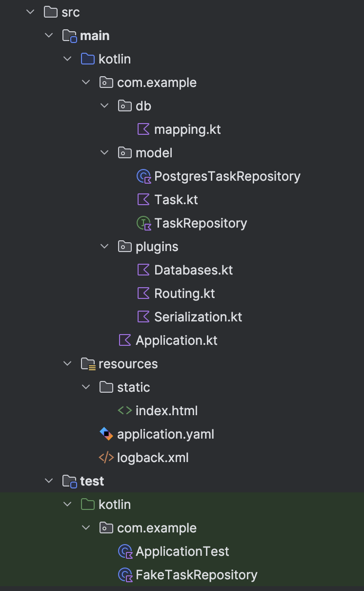Image resolution: width=364 pixels, height=591 pixels.
Task: Click the Kotlin icon beside Application.kt
Action: point(124,340)
